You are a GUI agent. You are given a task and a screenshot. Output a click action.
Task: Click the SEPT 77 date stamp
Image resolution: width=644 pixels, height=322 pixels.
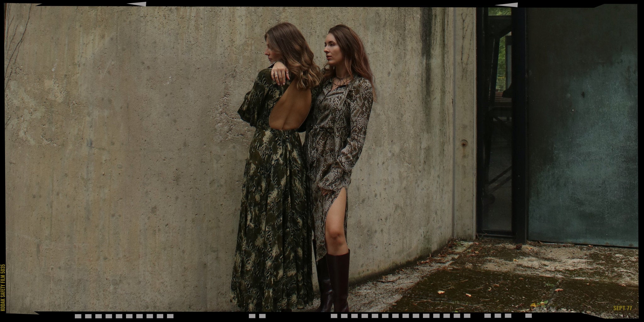(x=622, y=308)
